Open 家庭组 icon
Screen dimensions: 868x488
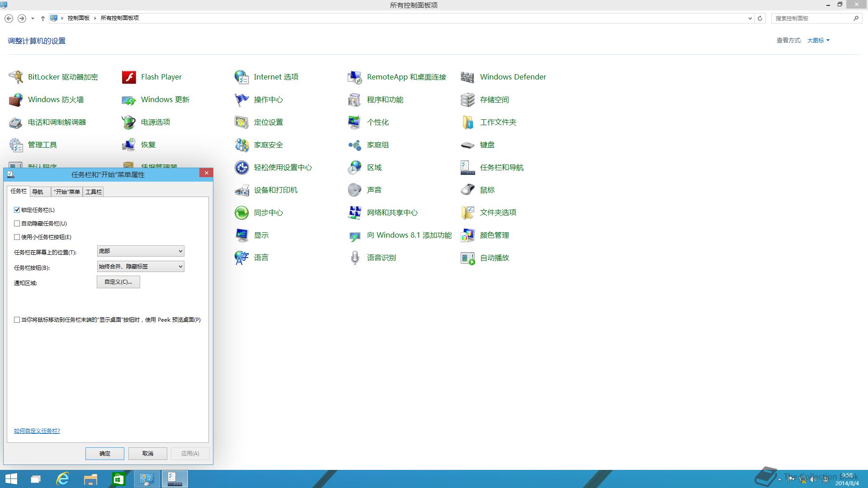point(355,145)
